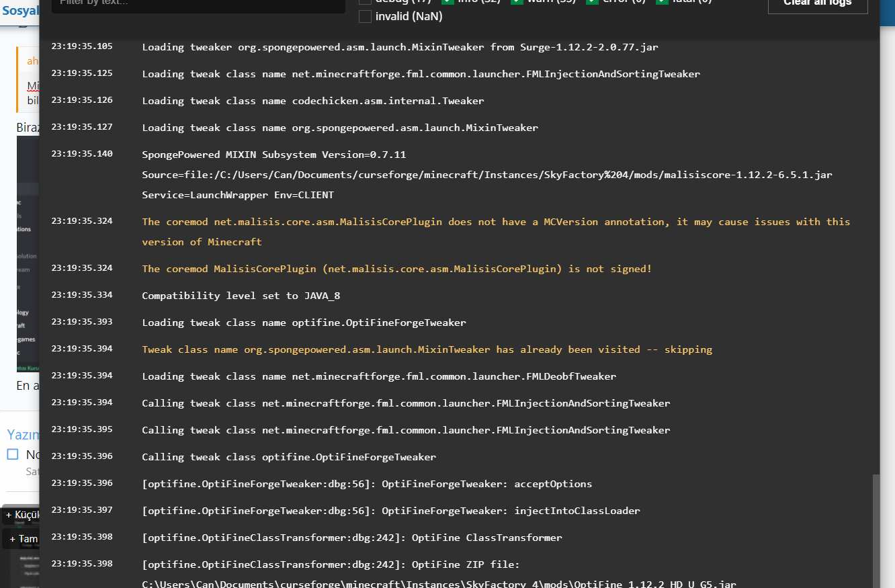Click warning about missing MCVersion annotation
Screen dimensions: 895x588
[x=496, y=232]
